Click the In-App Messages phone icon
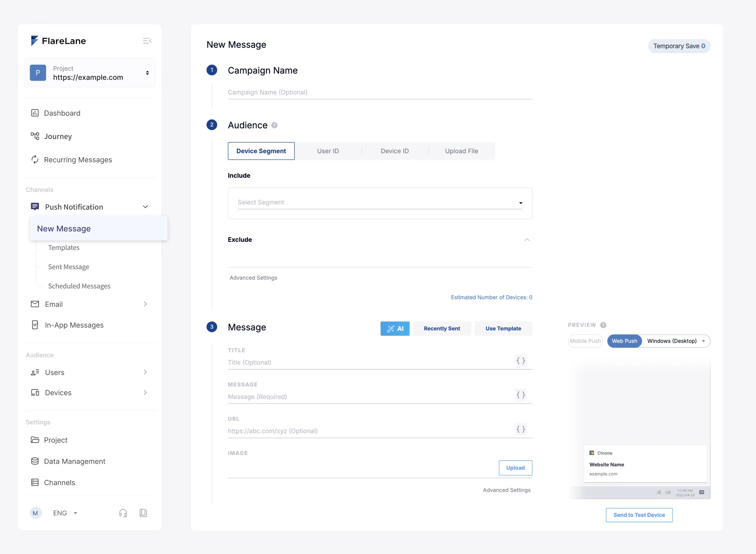 pos(35,325)
